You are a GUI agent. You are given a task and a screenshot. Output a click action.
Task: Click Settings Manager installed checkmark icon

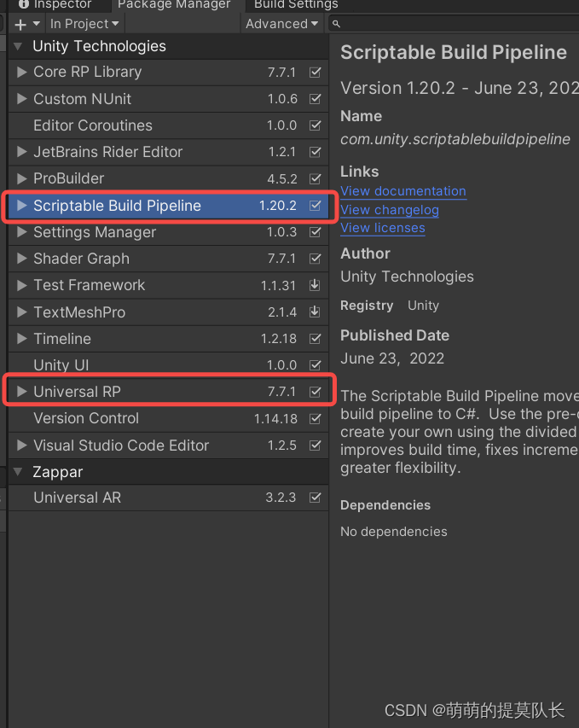pos(315,231)
